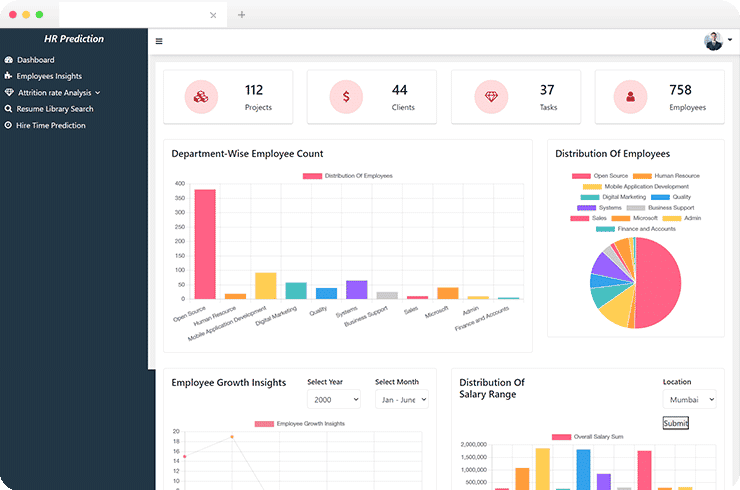The height and width of the screenshot is (490, 740).
Task: Open the Select Month dropdown
Action: tap(401, 399)
